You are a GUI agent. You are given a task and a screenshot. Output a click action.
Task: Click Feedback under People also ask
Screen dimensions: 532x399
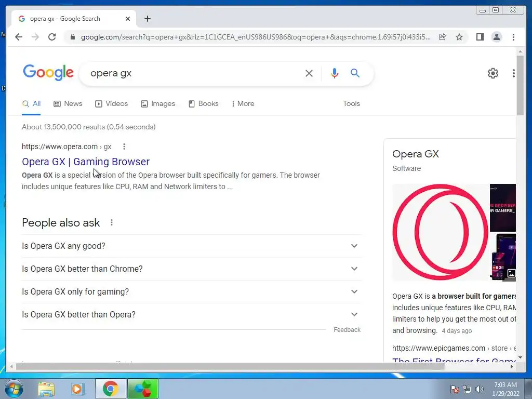tap(347, 330)
